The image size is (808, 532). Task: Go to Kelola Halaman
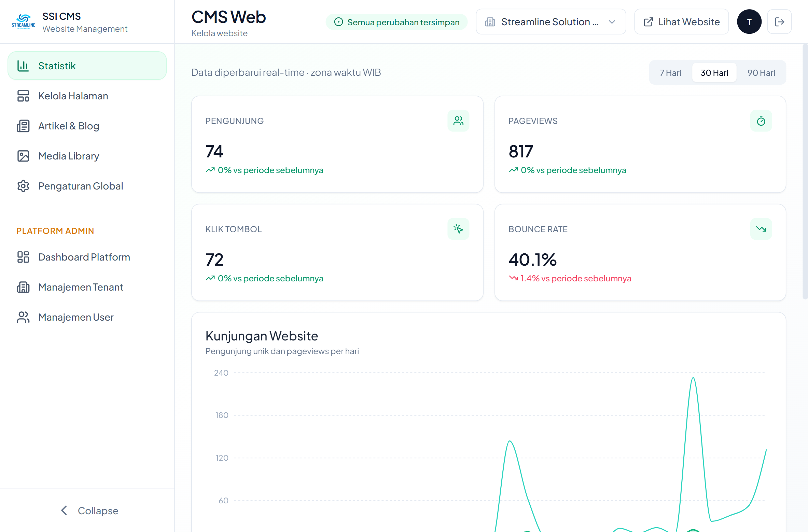pos(87,96)
